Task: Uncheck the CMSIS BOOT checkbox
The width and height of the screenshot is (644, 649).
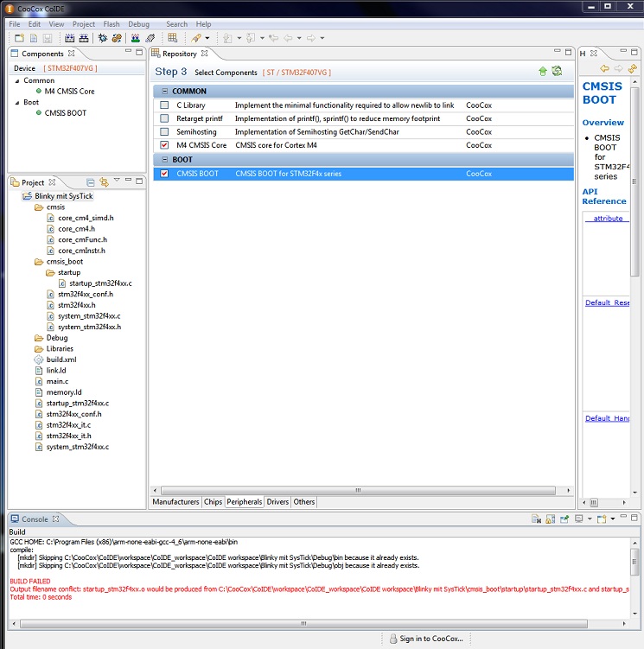Action: [x=164, y=174]
